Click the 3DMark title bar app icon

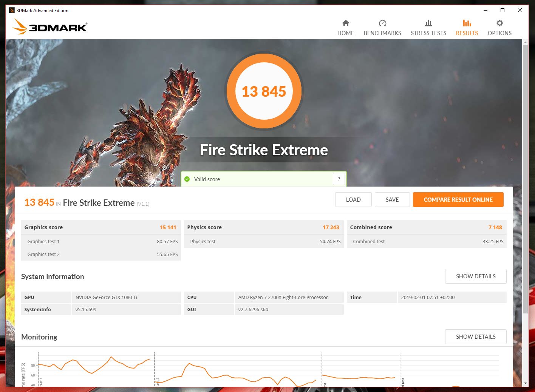pyautogui.click(x=11, y=10)
